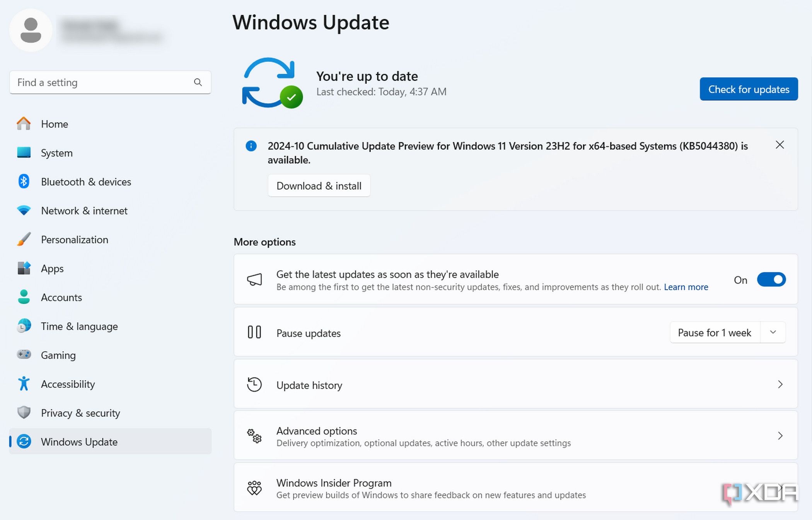Click Download & install for KB5044380
The image size is (812, 520).
319,186
